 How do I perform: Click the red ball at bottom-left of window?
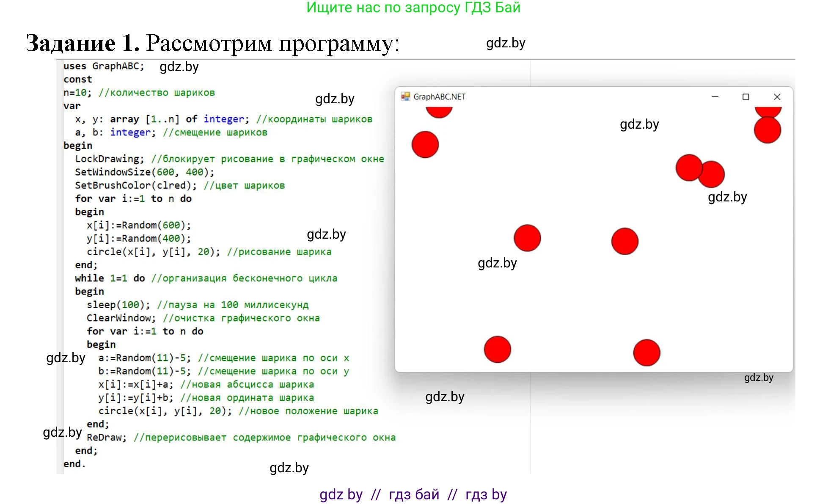pos(497,350)
